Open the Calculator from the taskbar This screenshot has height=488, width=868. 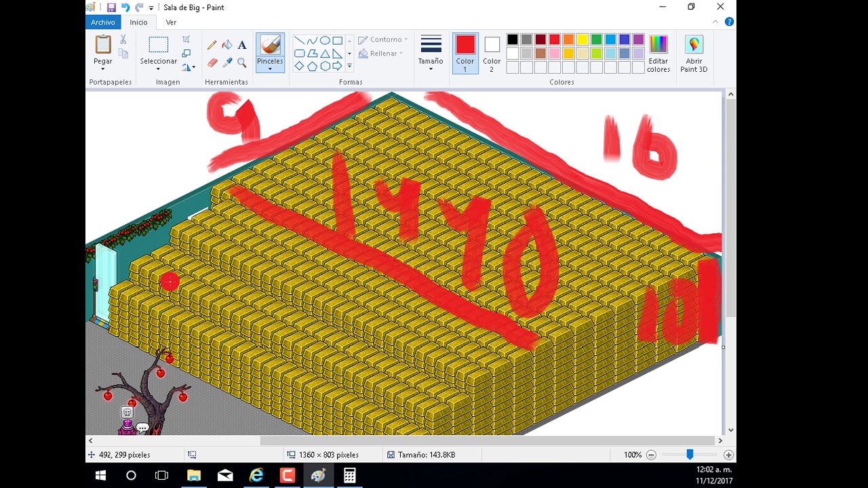[x=349, y=476]
